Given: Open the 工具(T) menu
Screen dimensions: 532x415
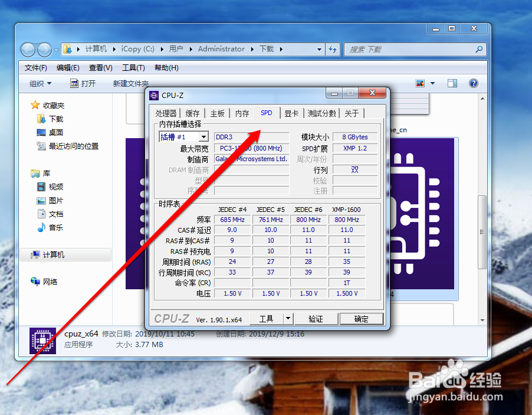Looking at the screenshot, I should (133, 67).
